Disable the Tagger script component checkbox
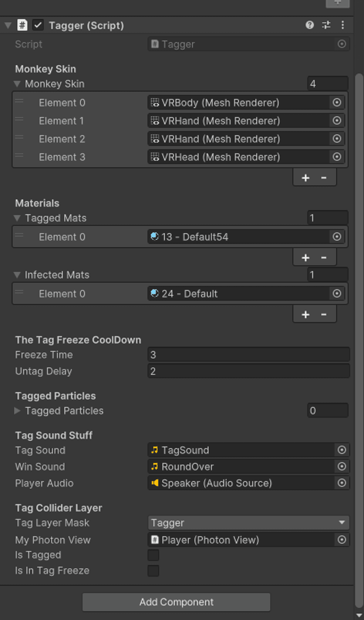The height and width of the screenshot is (620, 364). [x=38, y=25]
